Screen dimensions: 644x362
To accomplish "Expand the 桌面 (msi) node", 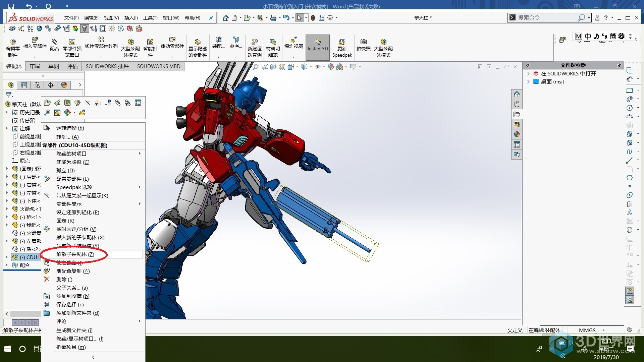I will tap(528, 81).
